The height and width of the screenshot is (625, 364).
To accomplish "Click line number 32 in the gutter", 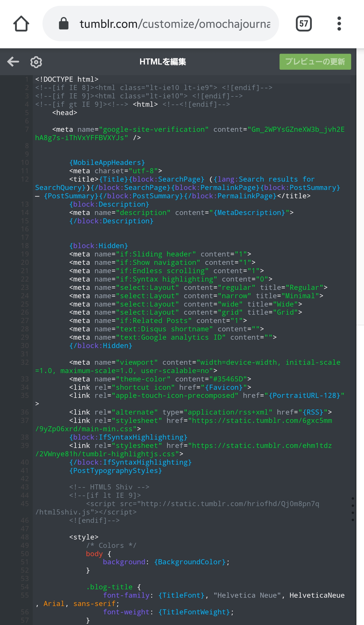I will pyautogui.click(x=25, y=362).
